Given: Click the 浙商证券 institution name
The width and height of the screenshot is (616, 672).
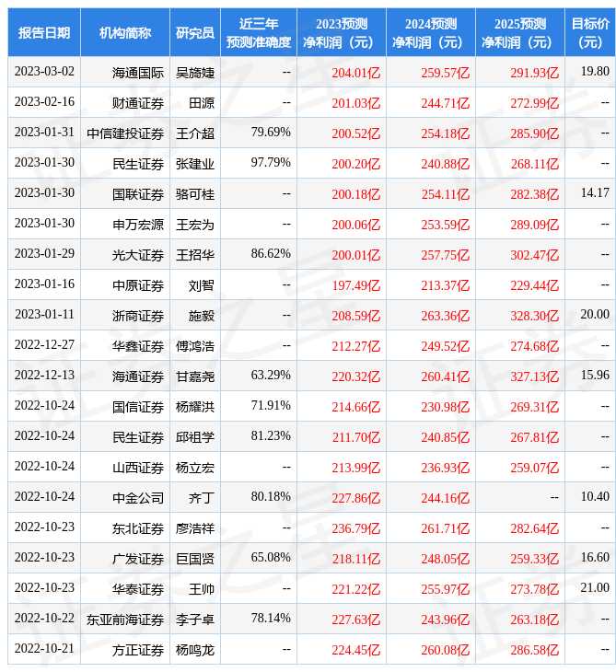Looking at the screenshot, I should 138,315.
